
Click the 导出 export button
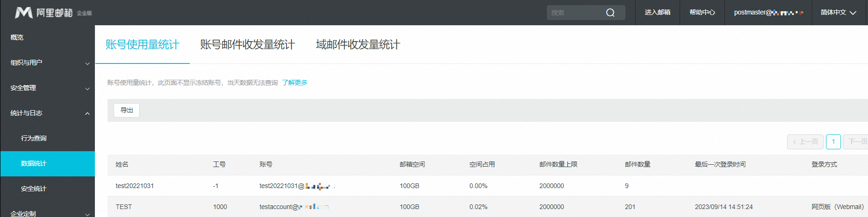pos(127,110)
